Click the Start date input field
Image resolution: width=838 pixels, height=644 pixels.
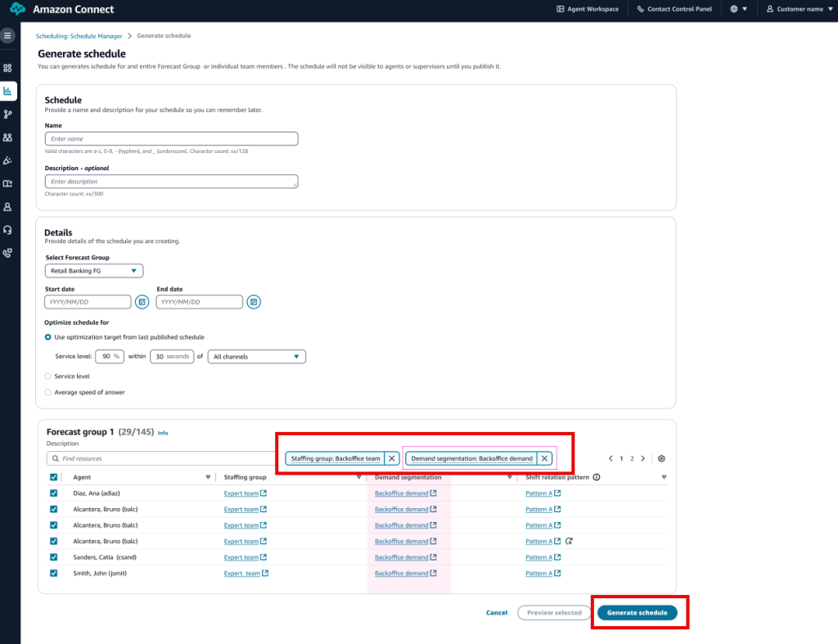click(x=88, y=302)
